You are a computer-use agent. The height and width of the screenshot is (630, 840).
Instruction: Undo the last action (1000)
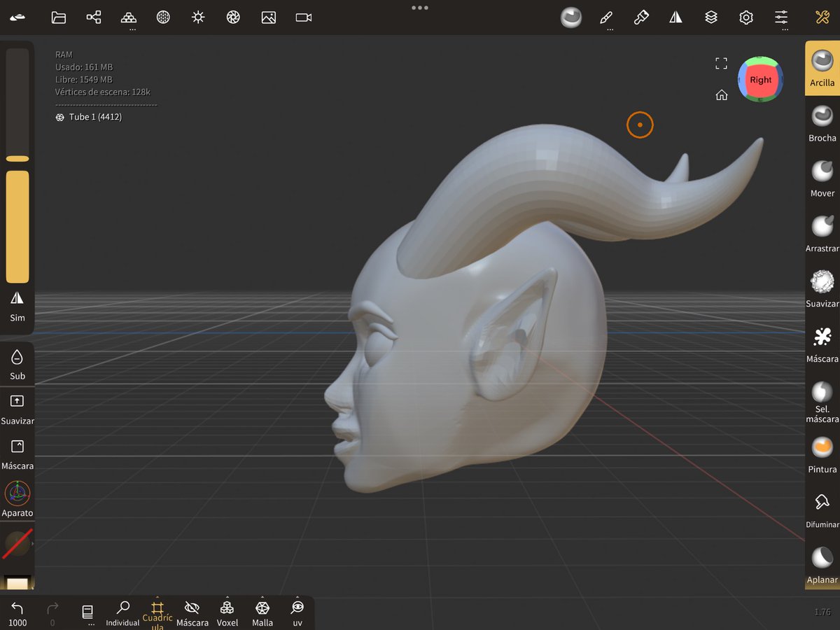pos(17,613)
